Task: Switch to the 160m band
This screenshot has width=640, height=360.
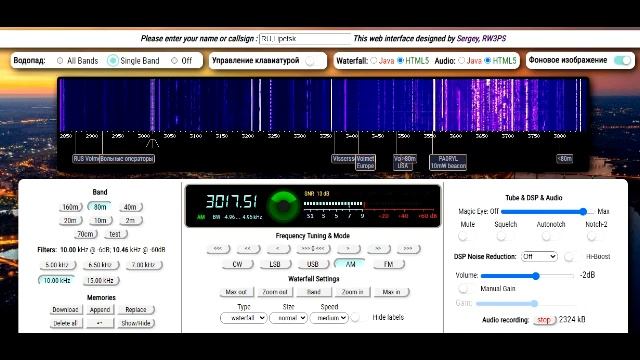Action: 70,207
